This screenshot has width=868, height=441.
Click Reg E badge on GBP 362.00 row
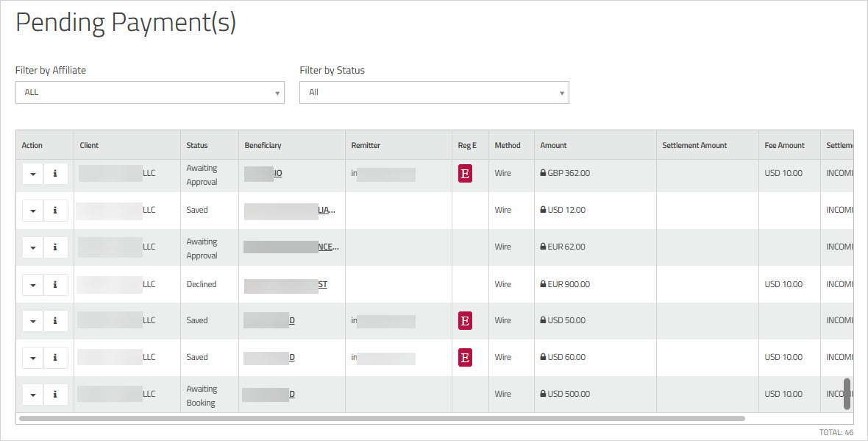465,174
